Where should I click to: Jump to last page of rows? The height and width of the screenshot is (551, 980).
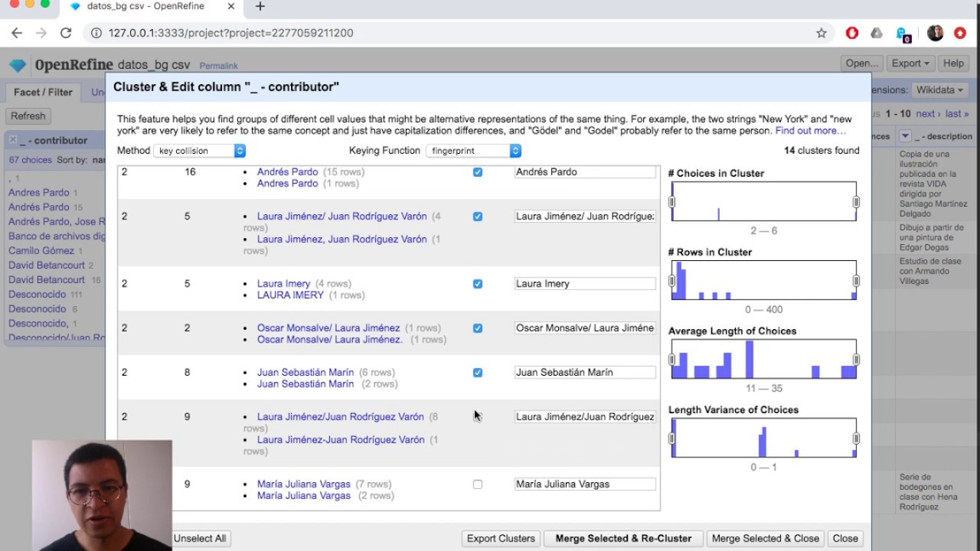click(957, 113)
